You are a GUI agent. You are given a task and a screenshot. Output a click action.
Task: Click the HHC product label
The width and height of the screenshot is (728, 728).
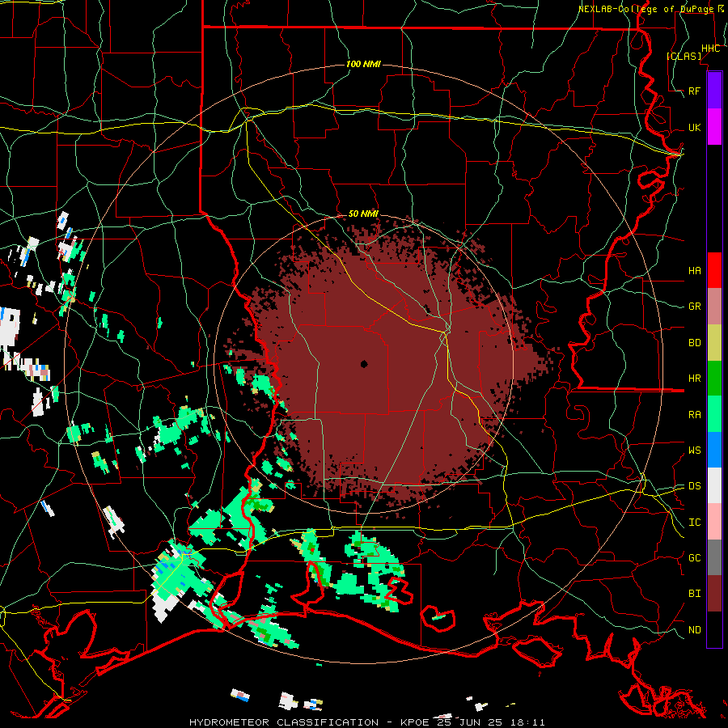point(710,49)
